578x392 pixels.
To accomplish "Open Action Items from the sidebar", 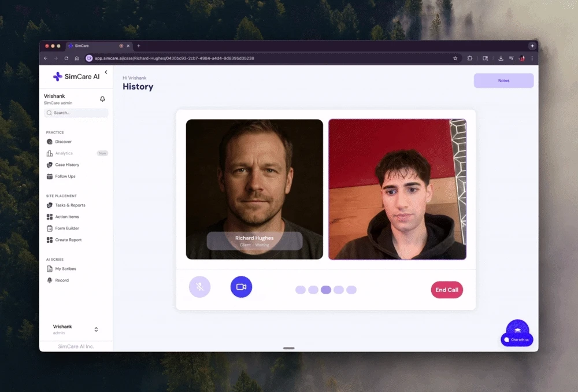I will coord(66,217).
